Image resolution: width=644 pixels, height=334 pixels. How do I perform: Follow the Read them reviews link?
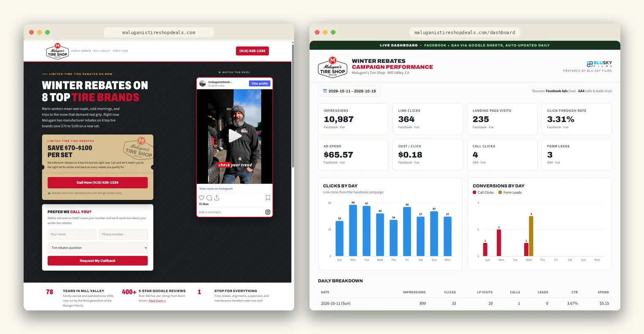157,301
